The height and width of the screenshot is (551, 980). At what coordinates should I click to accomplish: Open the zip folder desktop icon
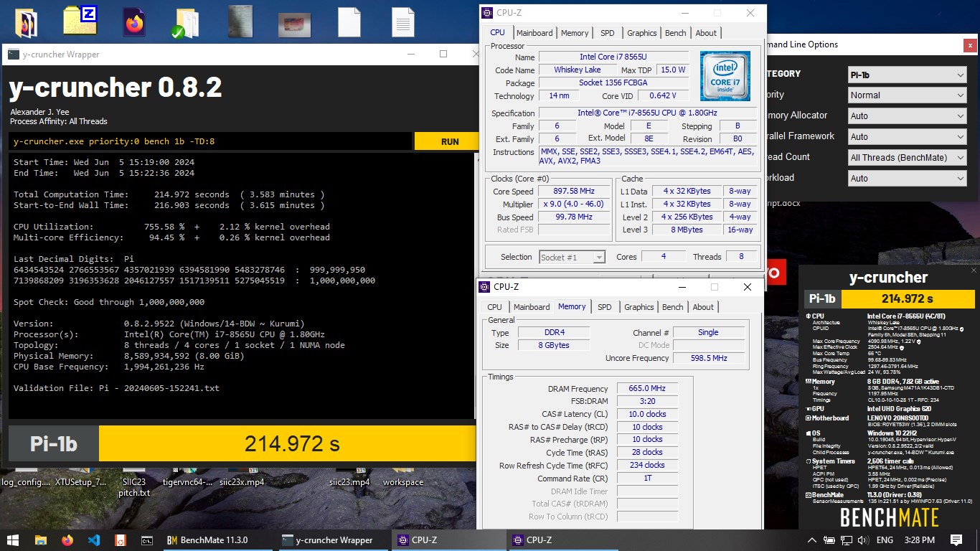(x=80, y=20)
